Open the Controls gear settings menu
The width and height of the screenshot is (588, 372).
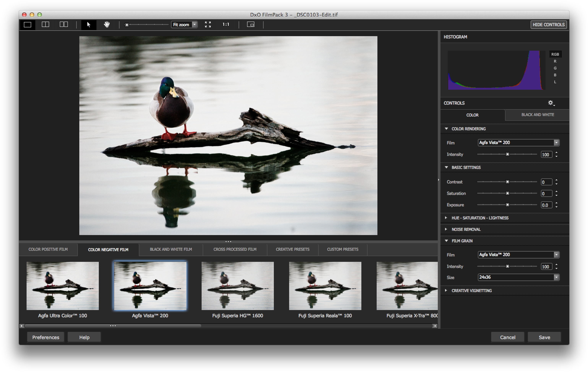coord(551,103)
